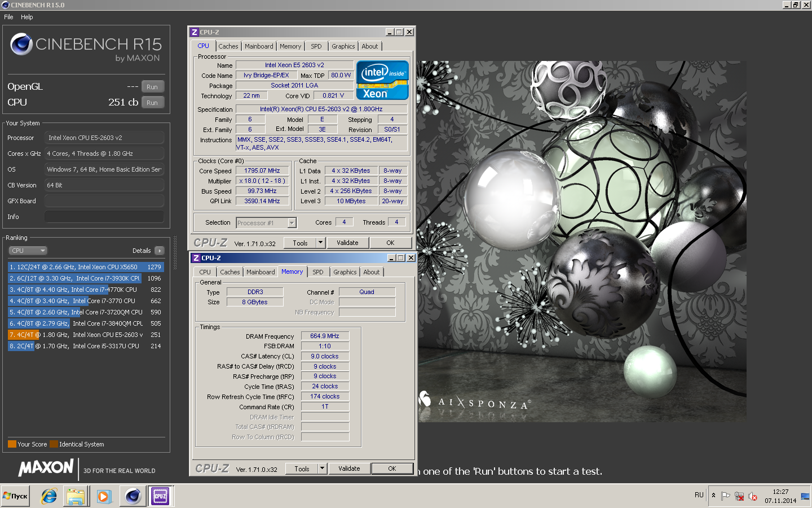Image resolution: width=812 pixels, height=508 pixels.
Task: Open About tab in the CPU-Z window showing the Memory tab
Action: 371,272
